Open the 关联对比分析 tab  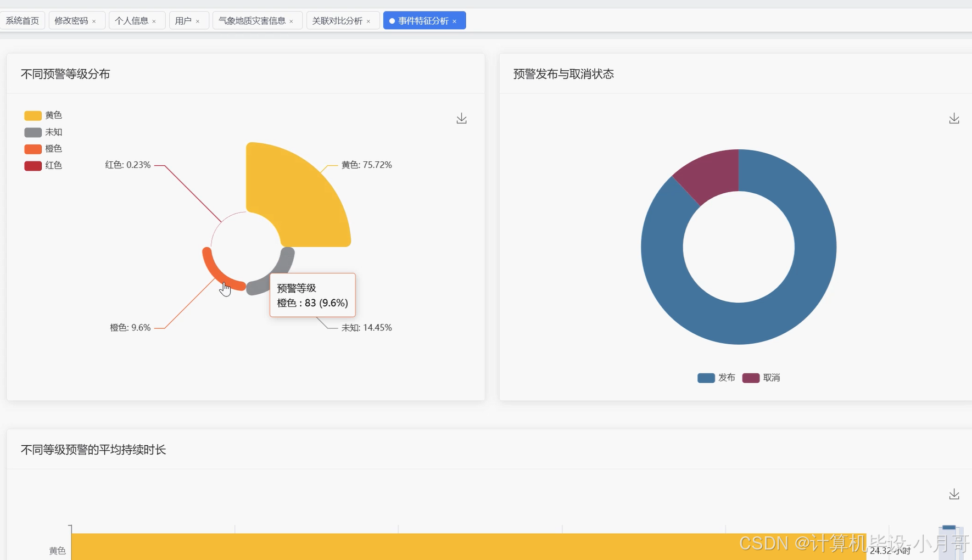337,20
